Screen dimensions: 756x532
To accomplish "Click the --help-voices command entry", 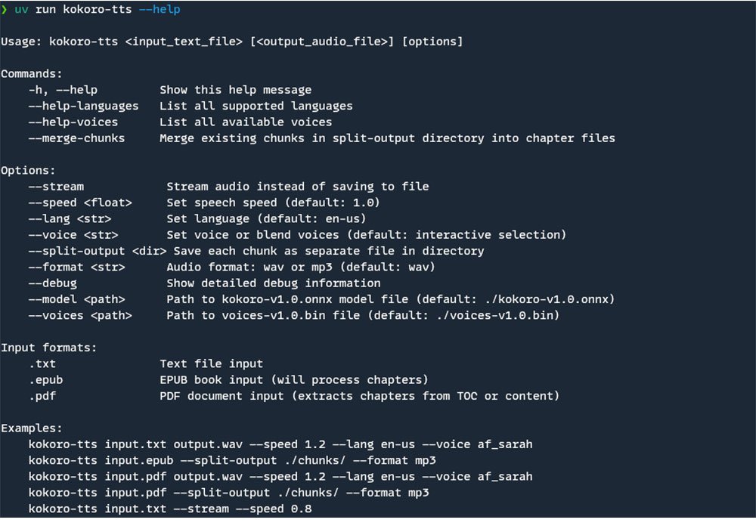I will click(73, 122).
